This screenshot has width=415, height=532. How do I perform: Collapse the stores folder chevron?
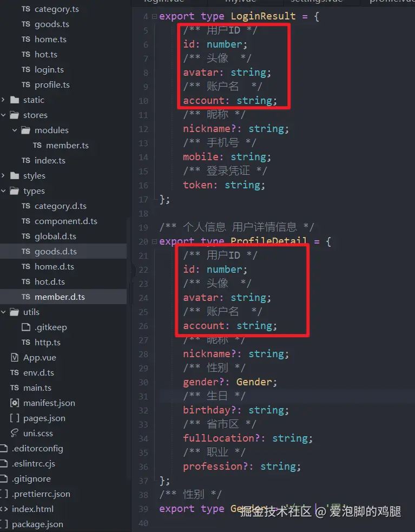click(x=3, y=115)
